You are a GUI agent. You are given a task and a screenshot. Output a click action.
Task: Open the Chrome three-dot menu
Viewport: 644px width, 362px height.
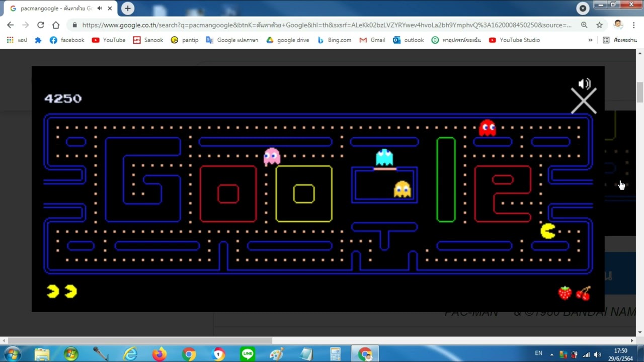coord(633,25)
